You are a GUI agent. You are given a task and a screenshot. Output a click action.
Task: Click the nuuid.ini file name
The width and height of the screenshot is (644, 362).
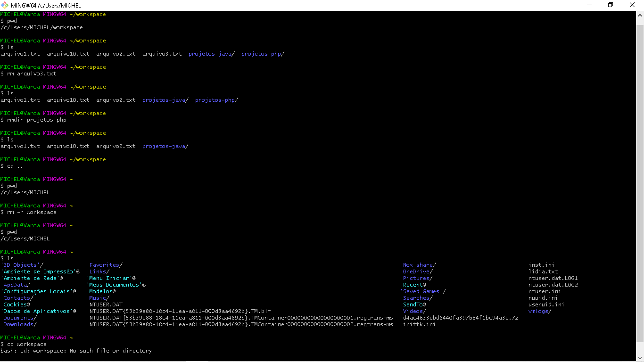point(543,298)
